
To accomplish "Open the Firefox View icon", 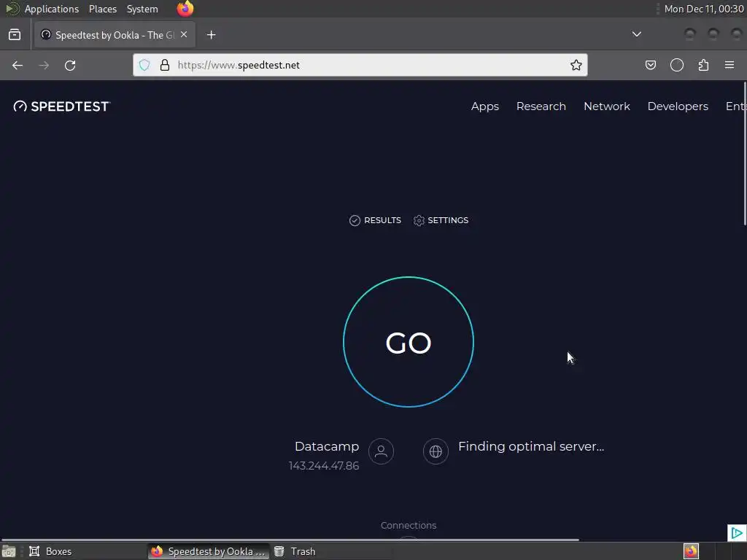I will point(15,35).
